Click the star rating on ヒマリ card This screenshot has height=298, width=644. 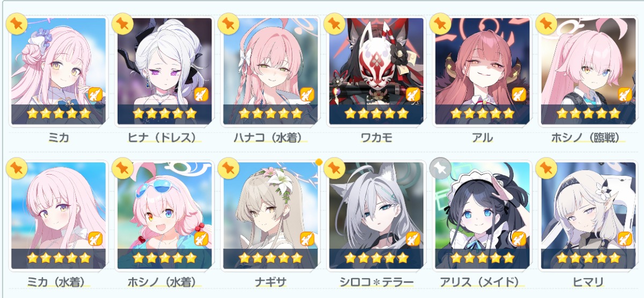(588, 258)
